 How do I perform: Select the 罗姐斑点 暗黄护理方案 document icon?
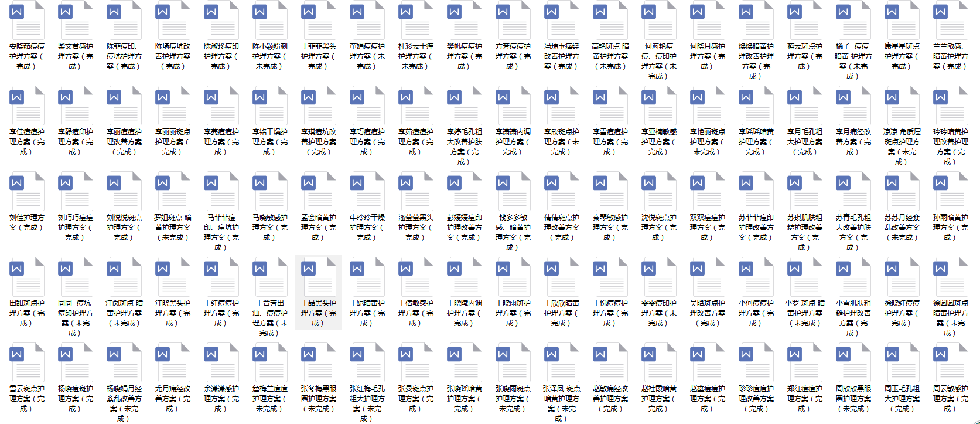[x=172, y=191]
